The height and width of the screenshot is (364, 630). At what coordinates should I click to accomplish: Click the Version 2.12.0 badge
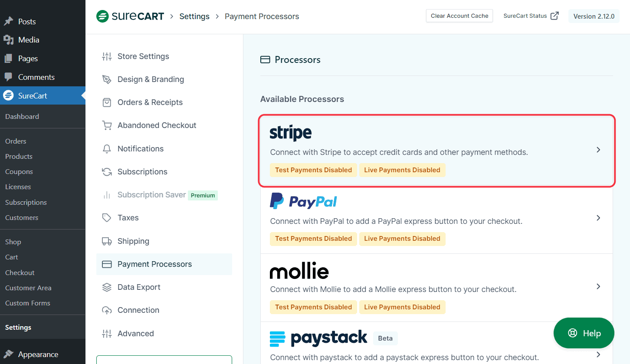594,16
